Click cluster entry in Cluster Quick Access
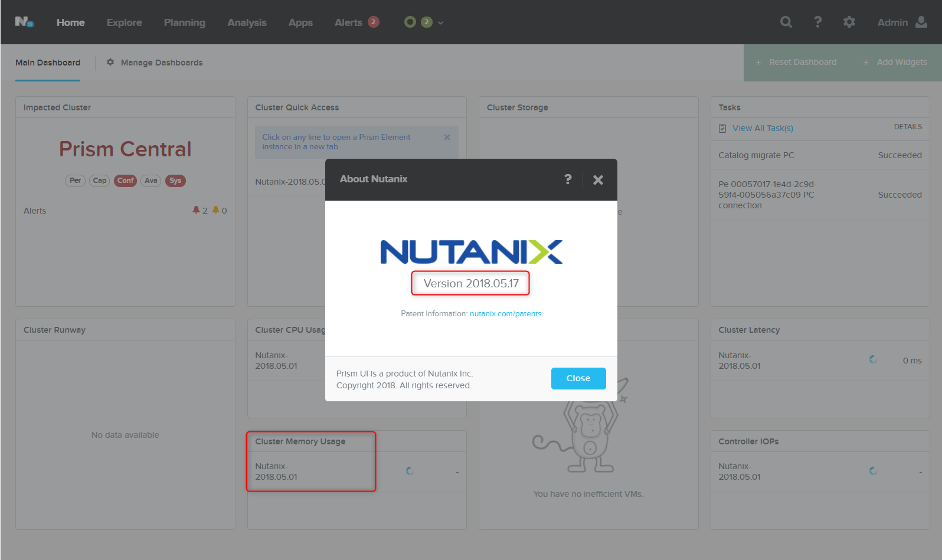 [290, 182]
